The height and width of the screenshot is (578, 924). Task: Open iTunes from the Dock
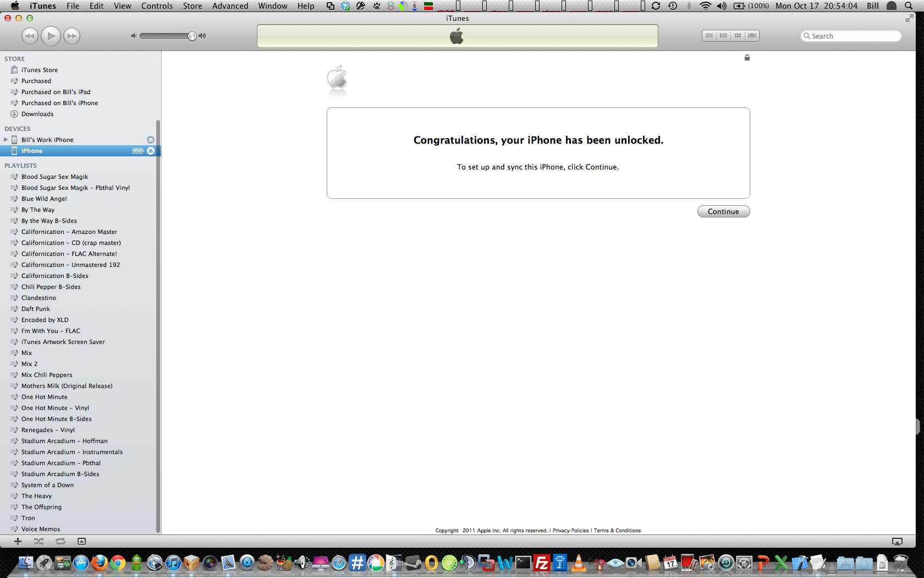pos(173,563)
